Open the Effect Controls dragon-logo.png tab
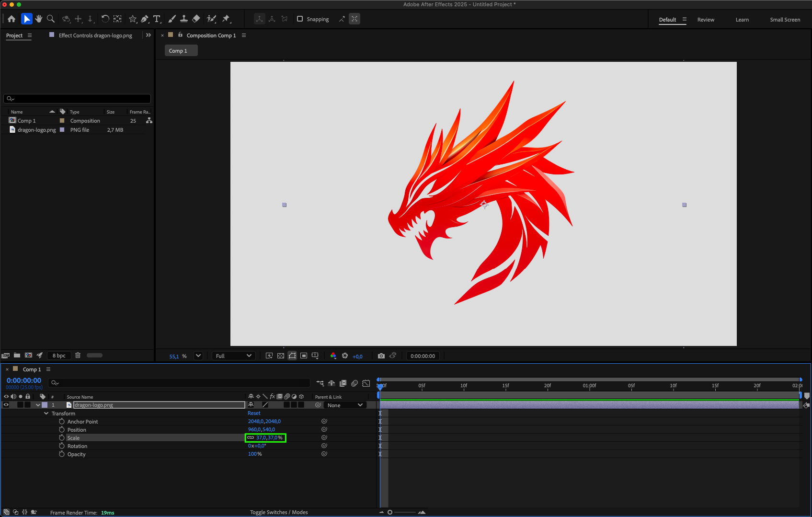812x517 pixels. pyautogui.click(x=95, y=35)
